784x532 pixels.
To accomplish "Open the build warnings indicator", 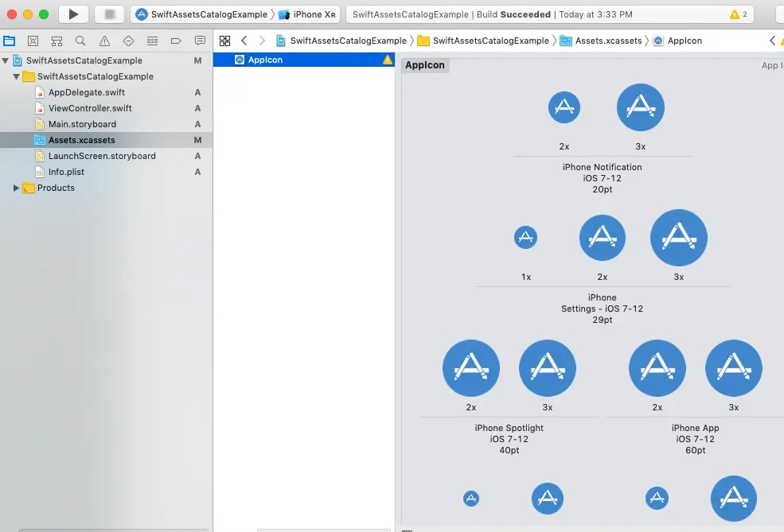I will (739, 14).
